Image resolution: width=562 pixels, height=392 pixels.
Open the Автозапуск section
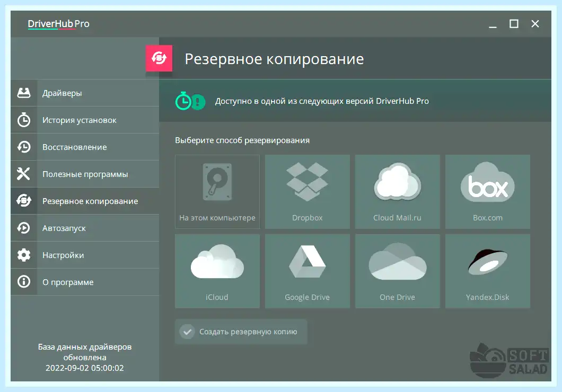click(x=85, y=228)
